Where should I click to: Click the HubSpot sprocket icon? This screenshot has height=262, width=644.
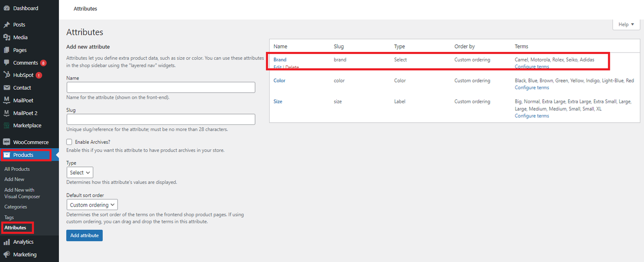(7, 75)
